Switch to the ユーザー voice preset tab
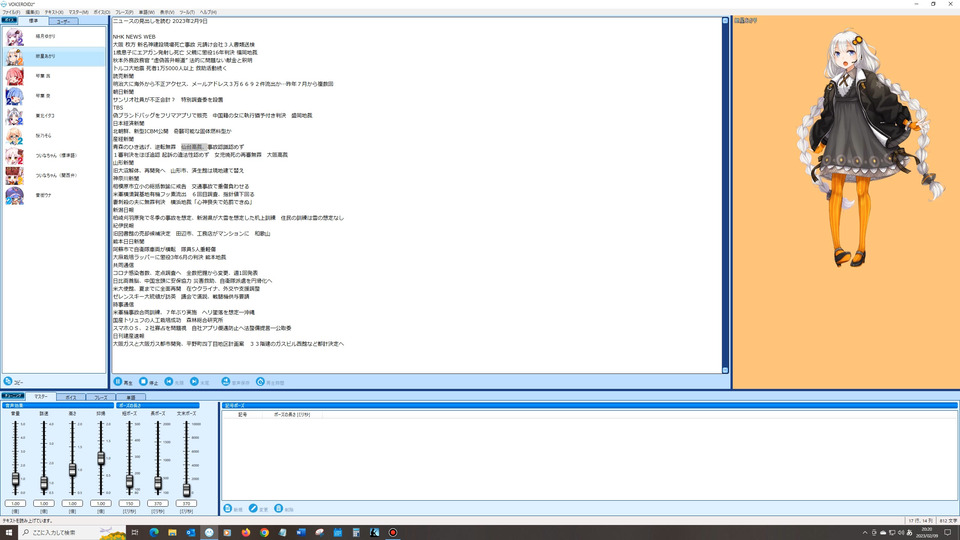The width and height of the screenshot is (960, 540). 63,21
